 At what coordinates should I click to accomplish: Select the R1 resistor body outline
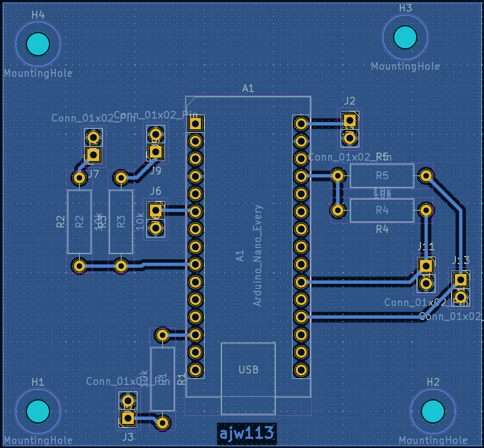coord(163,379)
